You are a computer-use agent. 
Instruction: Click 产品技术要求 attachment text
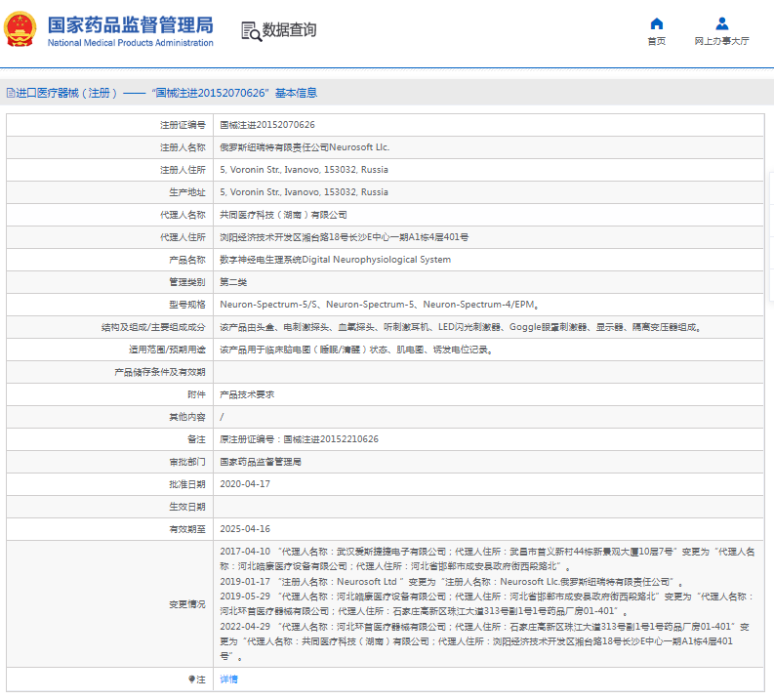click(x=247, y=394)
